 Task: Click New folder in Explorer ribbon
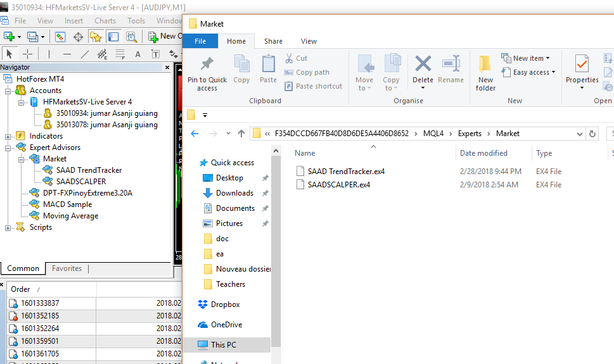pos(485,73)
